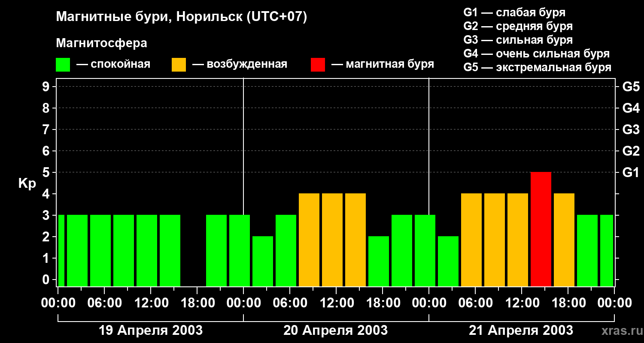Click the '— возбужденная' legend label
644x343 pixels.
[240, 65]
